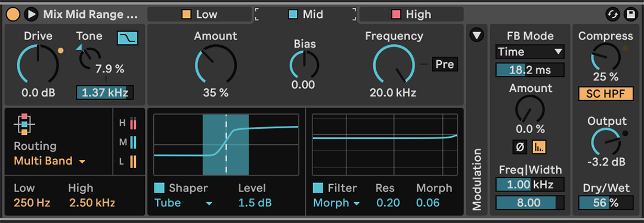Click the Dry/Wet 56 % slider
This screenshot has height=223, width=644.
tap(605, 203)
